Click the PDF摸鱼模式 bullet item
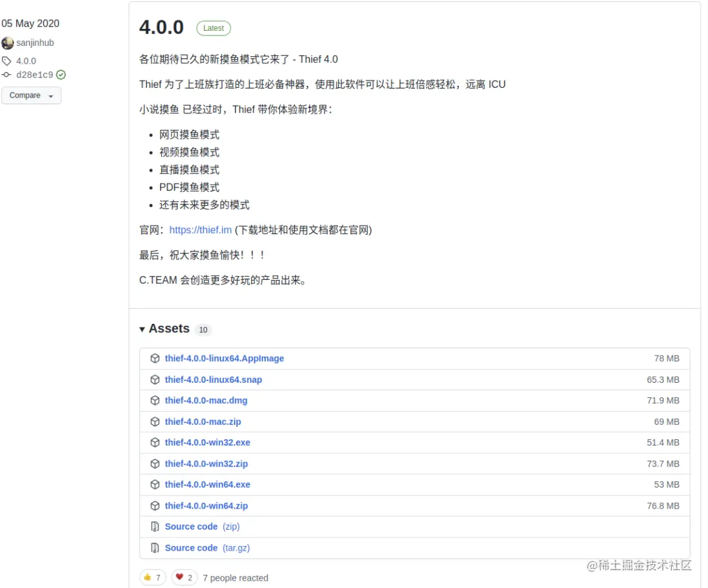Screen dimensions: 708x588 tap(189, 187)
